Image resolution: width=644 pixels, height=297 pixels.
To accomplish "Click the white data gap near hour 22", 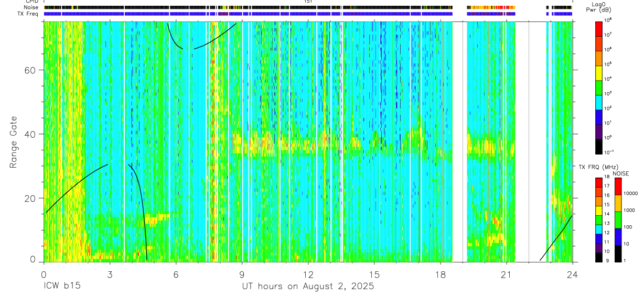I will pos(531,141).
